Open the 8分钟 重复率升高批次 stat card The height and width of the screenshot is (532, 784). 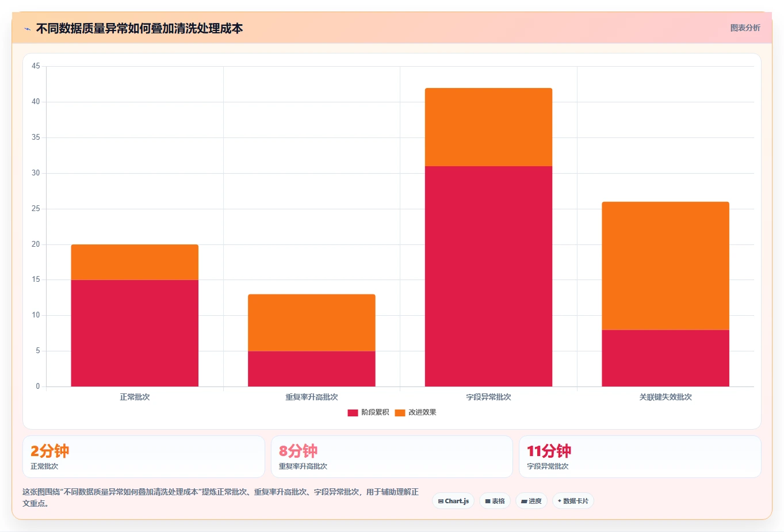[392, 457]
